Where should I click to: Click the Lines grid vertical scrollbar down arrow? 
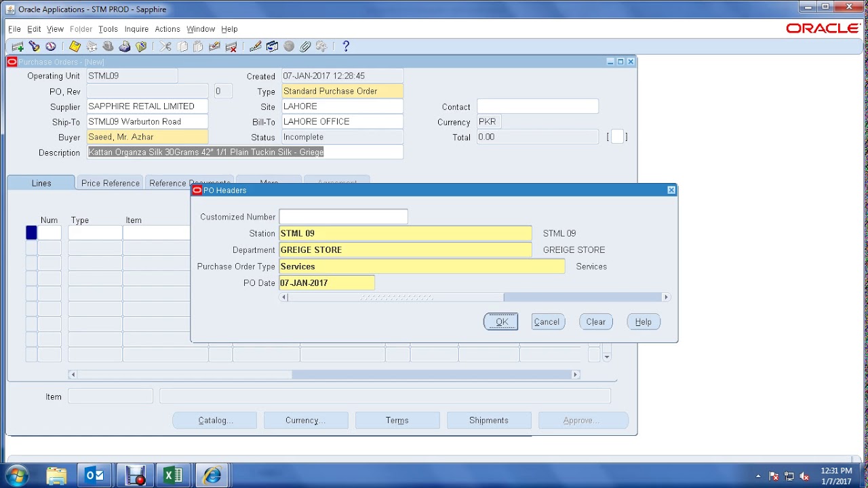tap(607, 357)
